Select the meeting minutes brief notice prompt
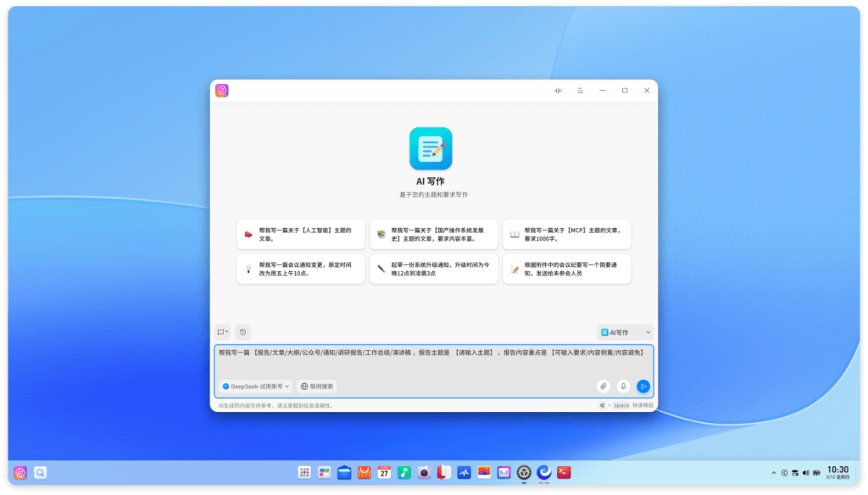The height and width of the screenshot is (495, 868). coord(567,269)
